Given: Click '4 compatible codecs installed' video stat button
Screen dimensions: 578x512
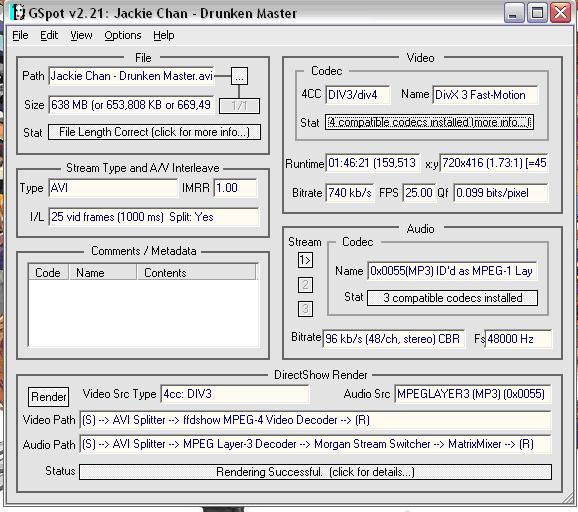Looking at the screenshot, I should point(429,122).
